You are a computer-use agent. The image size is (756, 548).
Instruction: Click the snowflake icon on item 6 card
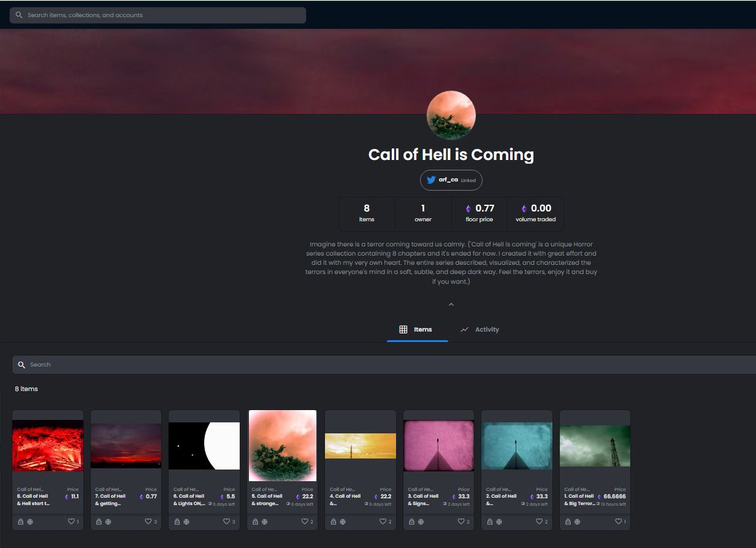coord(186,522)
